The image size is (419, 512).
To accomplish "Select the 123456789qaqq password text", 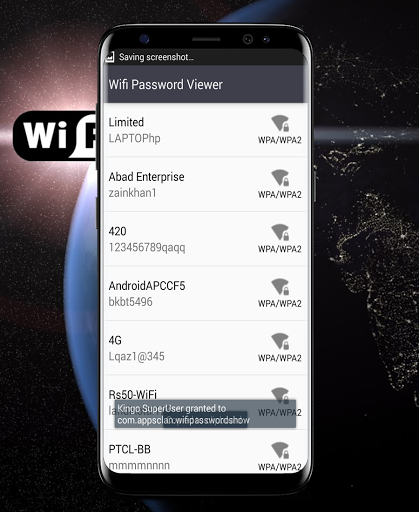I will 147,247.
